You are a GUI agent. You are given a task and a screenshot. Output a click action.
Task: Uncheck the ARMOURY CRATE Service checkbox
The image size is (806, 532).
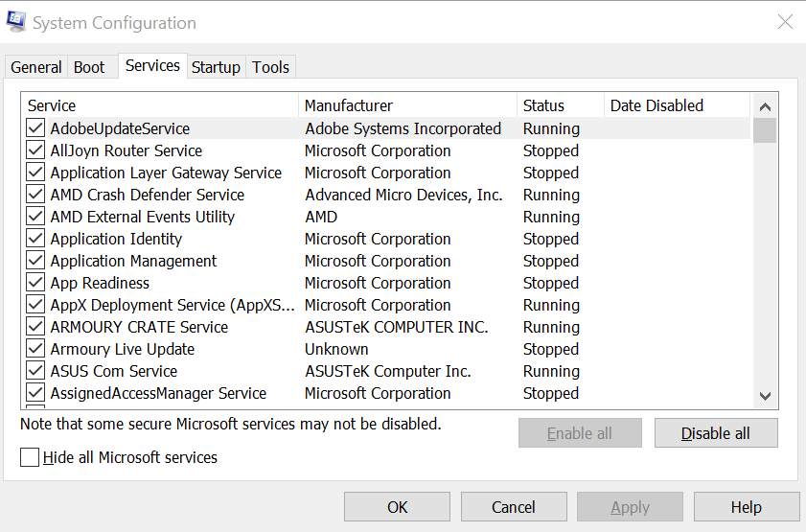point(35,327)
